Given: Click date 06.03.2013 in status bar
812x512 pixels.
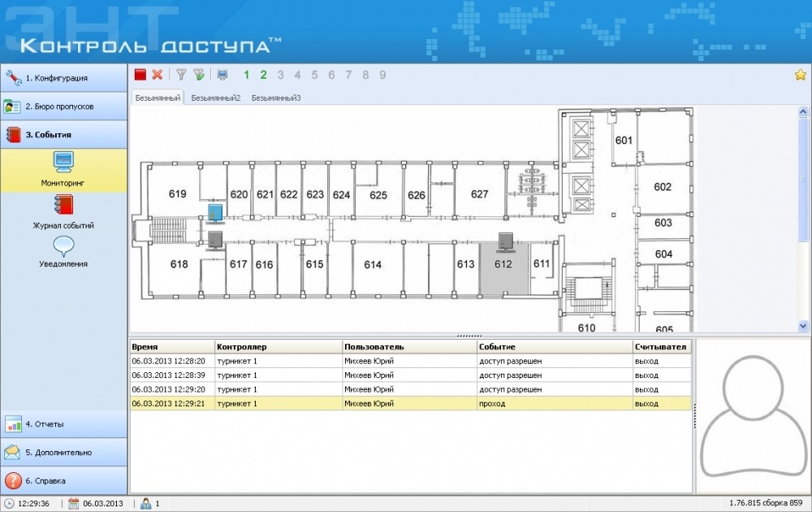Looking at the screenshot, I should [103, 503].
